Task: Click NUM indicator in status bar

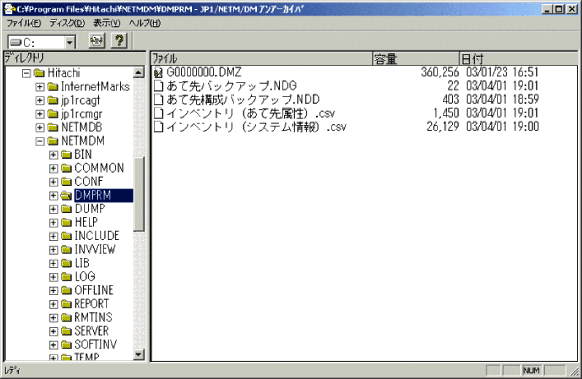Action: pyautogui.click(x=531, y=370)
